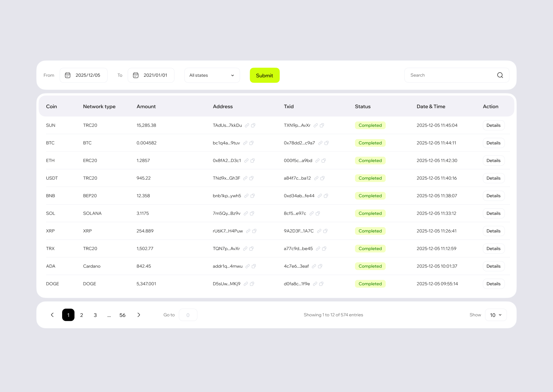Open the Show 10 entries dropdown
Image resolution: width=553 pixels, height=392 pixels.
(x=496, y=315)
